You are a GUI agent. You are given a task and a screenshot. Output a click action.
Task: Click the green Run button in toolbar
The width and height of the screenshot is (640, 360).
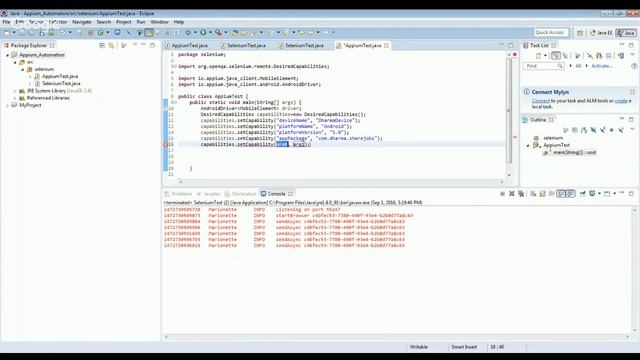(x=203, y=32)
